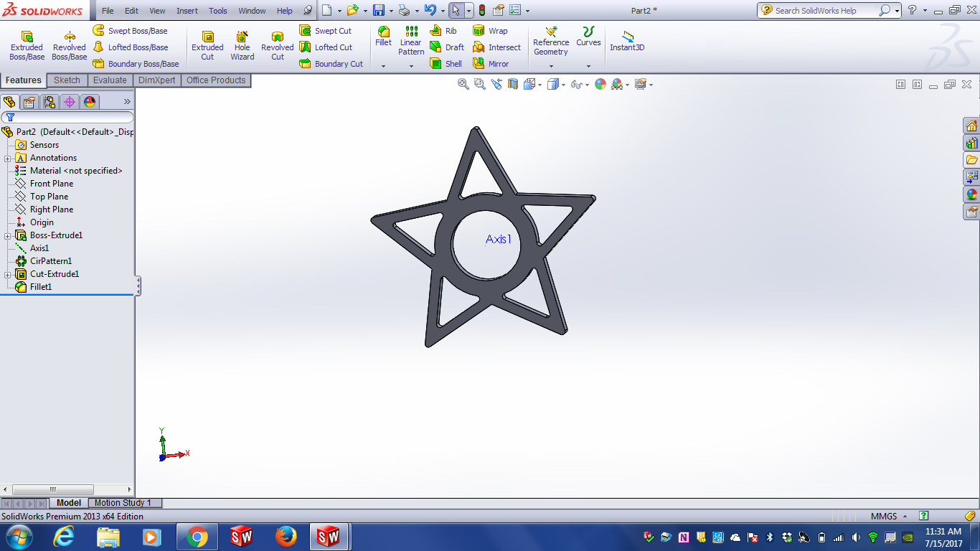The width and height of the screenshot is (980, 551).
Task: Expand FeatureManager tabs with double chevron
Action: pyautogui.click(x=127, y=102)
